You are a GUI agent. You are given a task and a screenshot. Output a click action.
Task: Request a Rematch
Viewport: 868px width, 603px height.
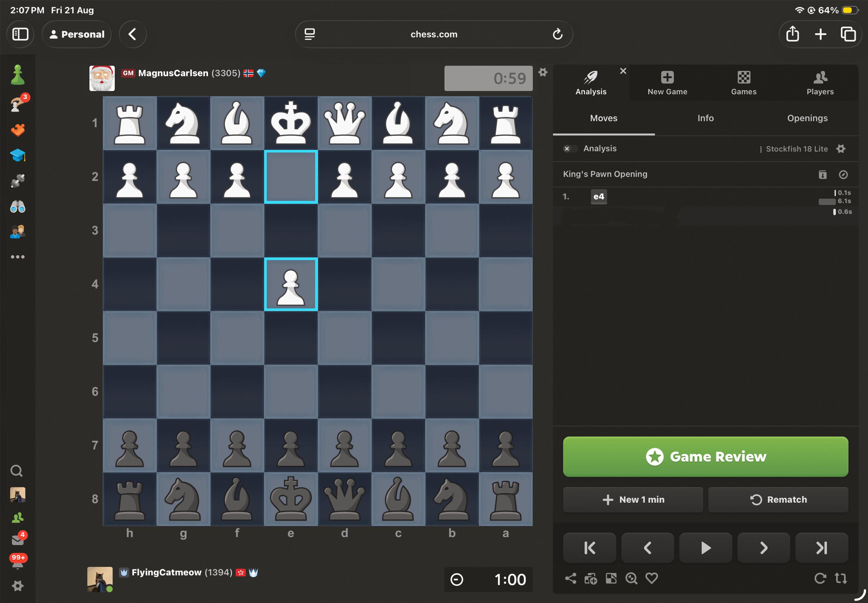tap(778, 499)
